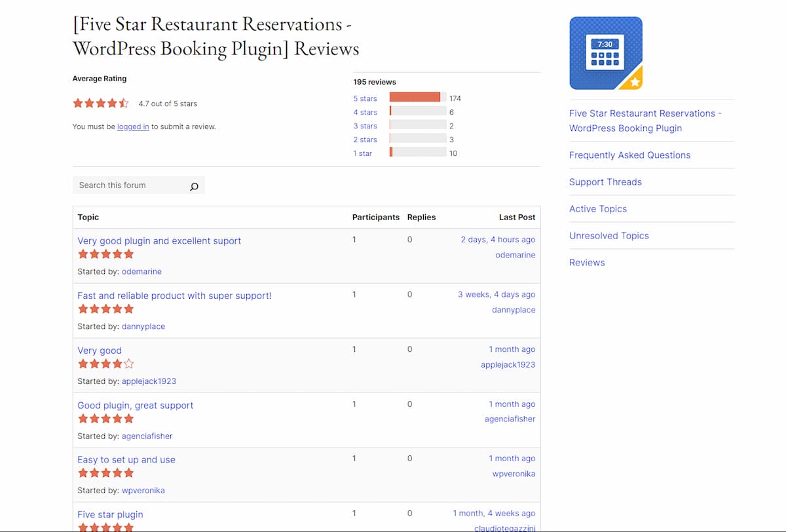Click the average rating stars
Screen dimensions: 786x532
click(x=101, y=103)
